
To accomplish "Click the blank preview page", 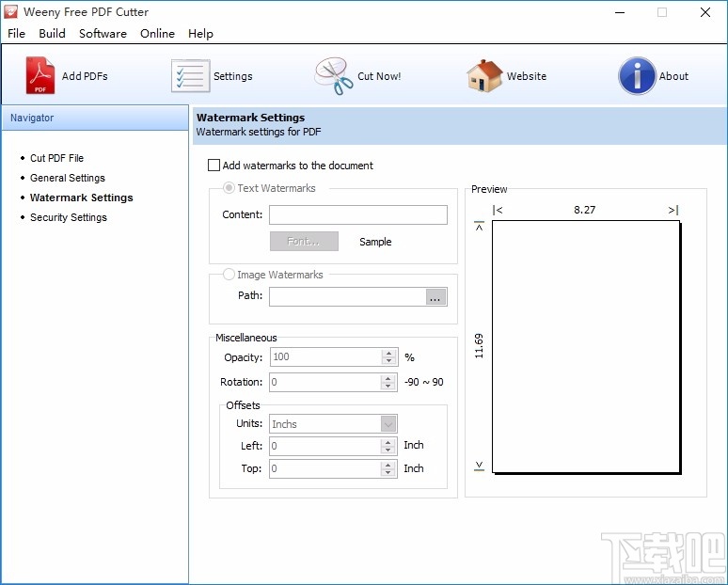I will point(586,346).
